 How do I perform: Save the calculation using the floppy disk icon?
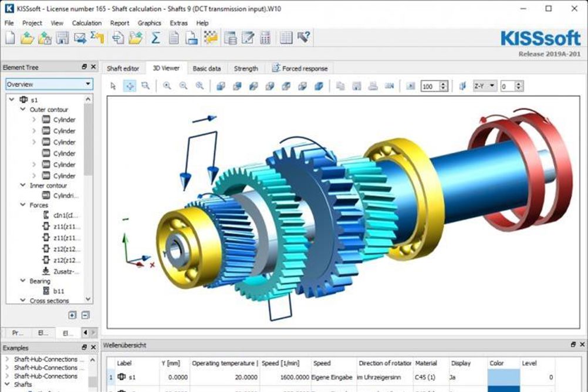pyautogui.click(x=62, y=38)
